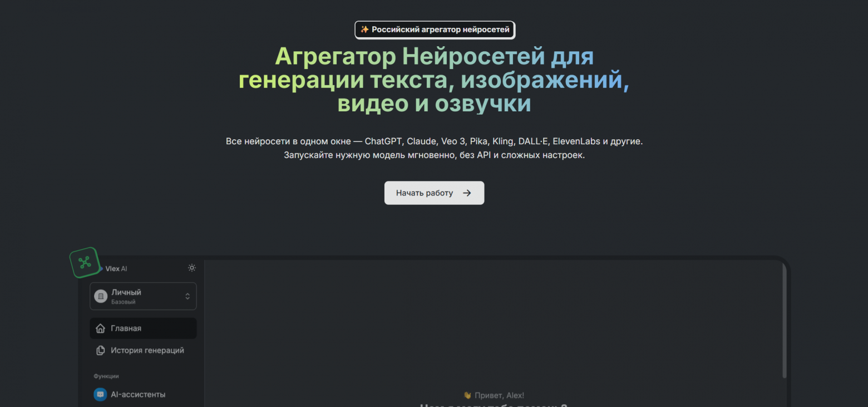Click the Функции section label

tap(106, 376)
